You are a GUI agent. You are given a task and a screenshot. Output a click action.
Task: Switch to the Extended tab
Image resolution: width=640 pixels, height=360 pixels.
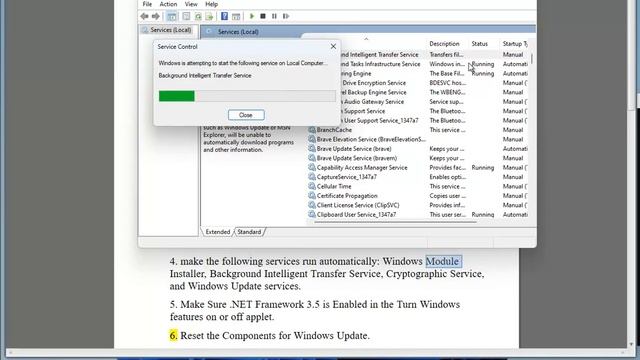tap(218, 232)
